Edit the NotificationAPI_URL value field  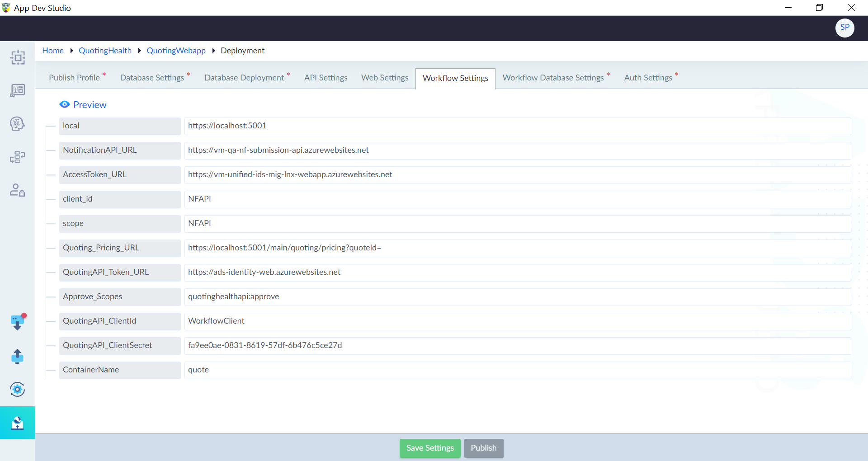(518, 151)
